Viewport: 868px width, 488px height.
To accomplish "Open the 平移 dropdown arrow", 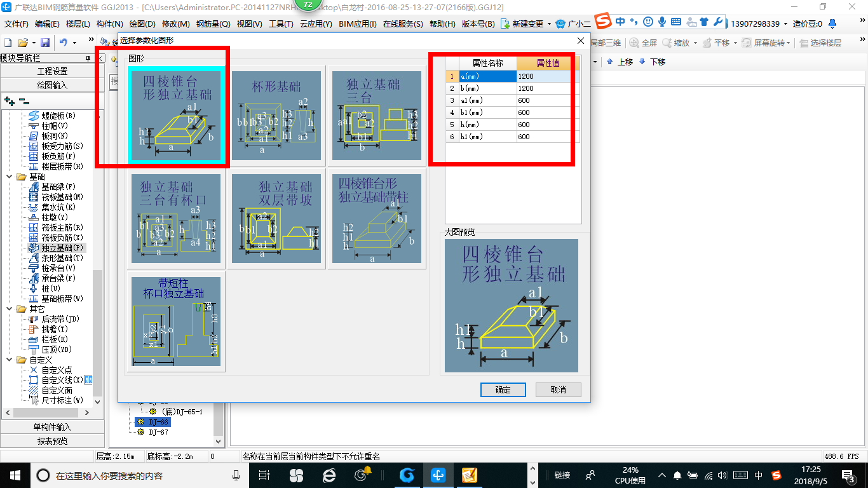I will click(735, 43).
